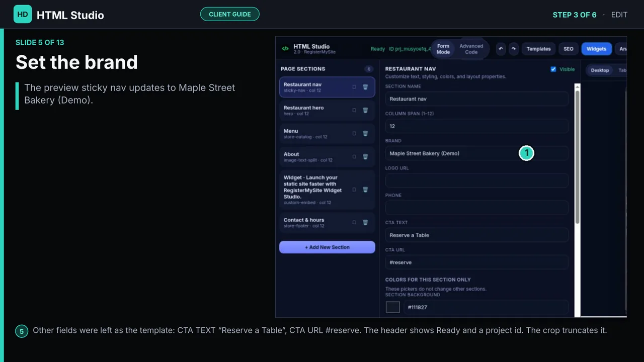644x362 pixels.
Task: Click the + Add New Section button
Action: (x=327, y=247)
